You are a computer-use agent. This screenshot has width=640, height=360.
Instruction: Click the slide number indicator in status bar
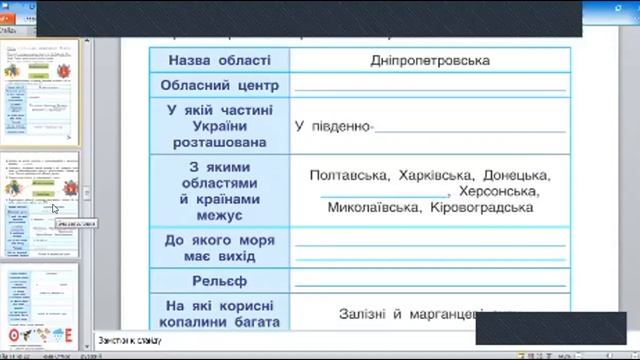(14, 356)
